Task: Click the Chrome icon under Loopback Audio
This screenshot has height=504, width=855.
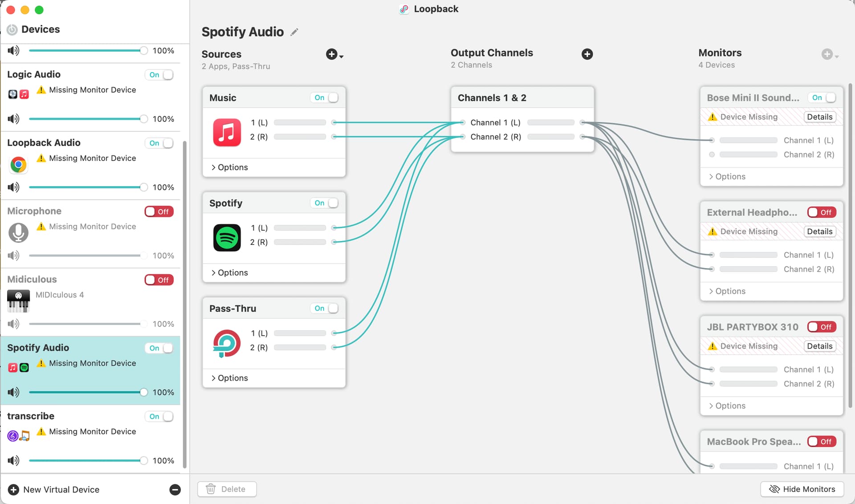Action: point(18,165)
